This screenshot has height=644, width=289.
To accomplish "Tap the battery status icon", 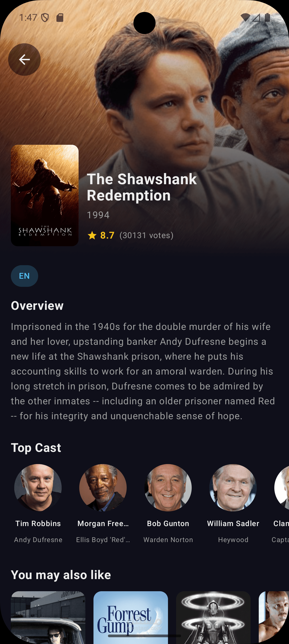I will coord(268,18).
